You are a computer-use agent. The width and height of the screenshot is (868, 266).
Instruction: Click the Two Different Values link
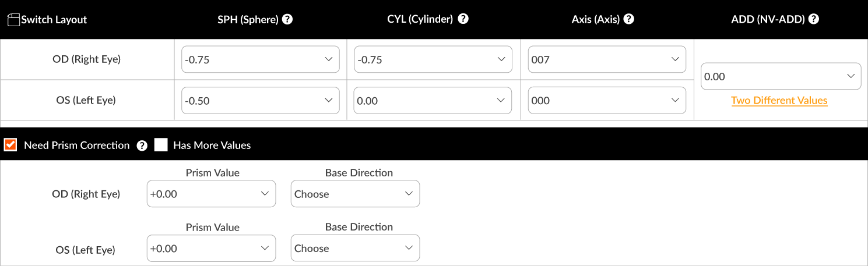779,101
